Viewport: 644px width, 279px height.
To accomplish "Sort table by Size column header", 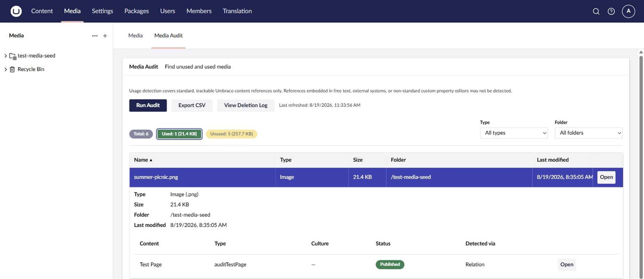I will [357, 160].
